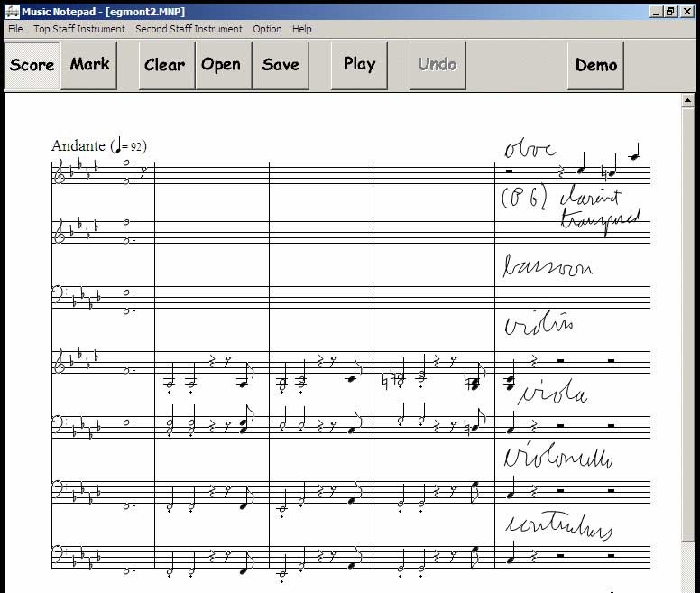This screenshot has width=700, height=593.
Task: Select the Mark mode button
Action: pyautogui.click(x=89, y=65)
